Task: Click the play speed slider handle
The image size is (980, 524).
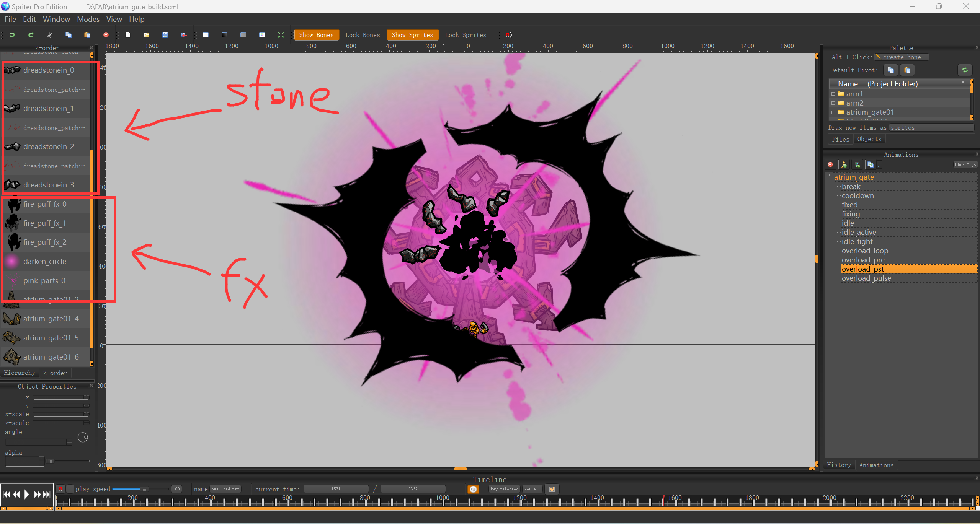Action: click(144, 489)
